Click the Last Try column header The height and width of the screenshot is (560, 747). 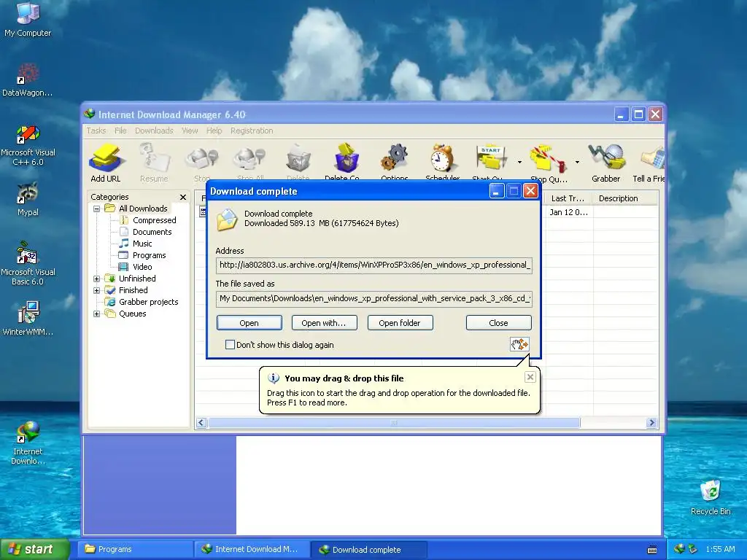click(568, 198)
